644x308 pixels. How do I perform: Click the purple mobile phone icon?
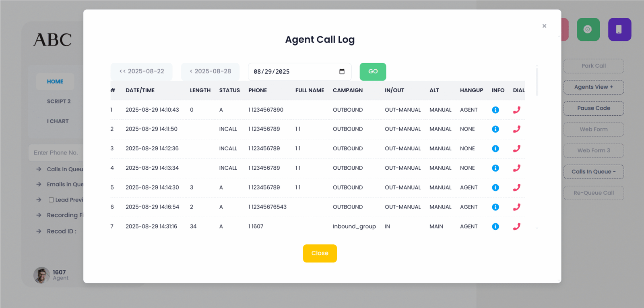pyautogui.click(x=619, y=29)
